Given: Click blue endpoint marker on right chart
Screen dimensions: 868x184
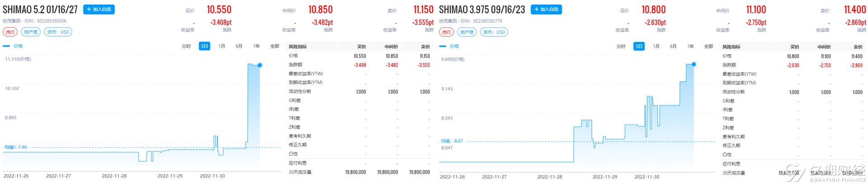Looking at the screenshot, I should coord(694,64).
